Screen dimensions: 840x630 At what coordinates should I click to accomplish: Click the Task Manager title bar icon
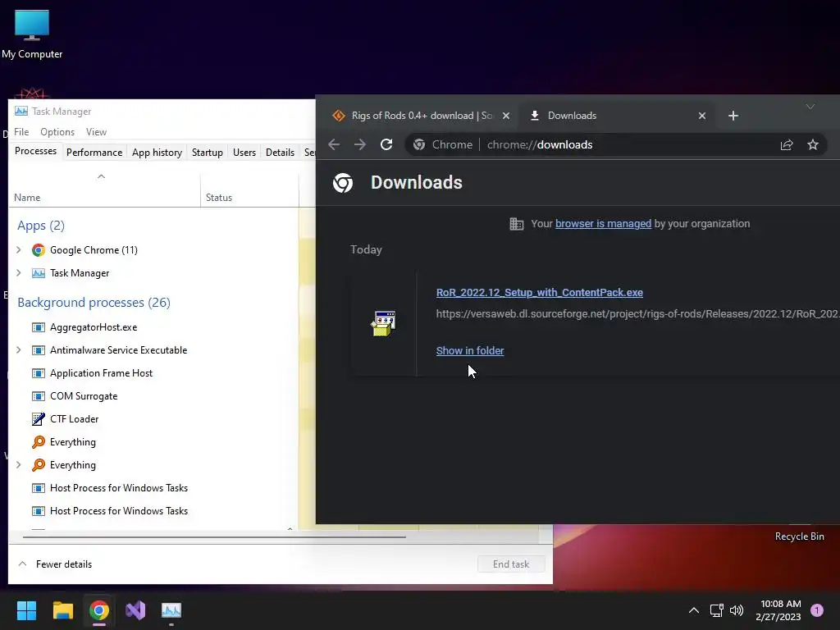click(21, 111)
